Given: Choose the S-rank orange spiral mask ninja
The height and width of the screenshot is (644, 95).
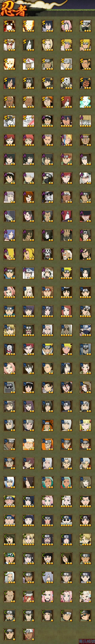Looking at the screenshot, I should click(x=85, y=83).
